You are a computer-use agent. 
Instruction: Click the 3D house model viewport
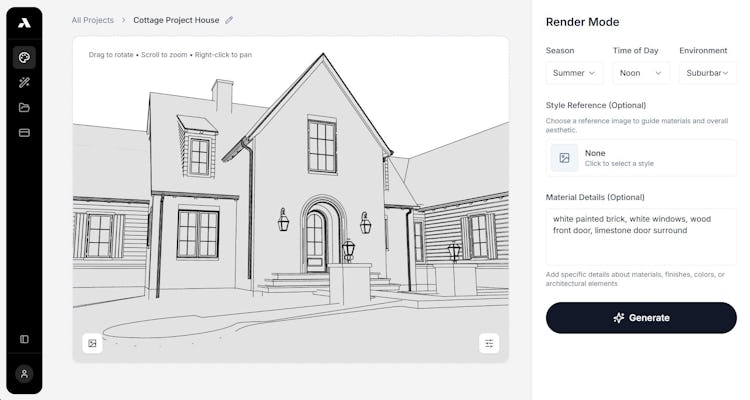pyautogui.click(x=290, y=199)
